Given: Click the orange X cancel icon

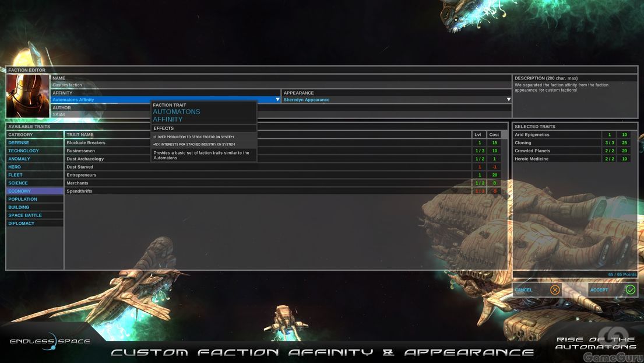Looking at the screenshot, I should click(554, 290).
